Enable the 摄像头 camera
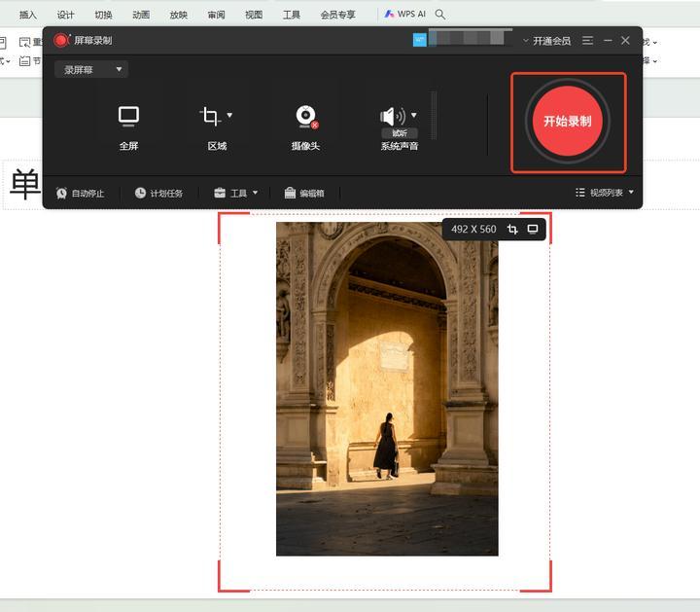 point(306,118)
